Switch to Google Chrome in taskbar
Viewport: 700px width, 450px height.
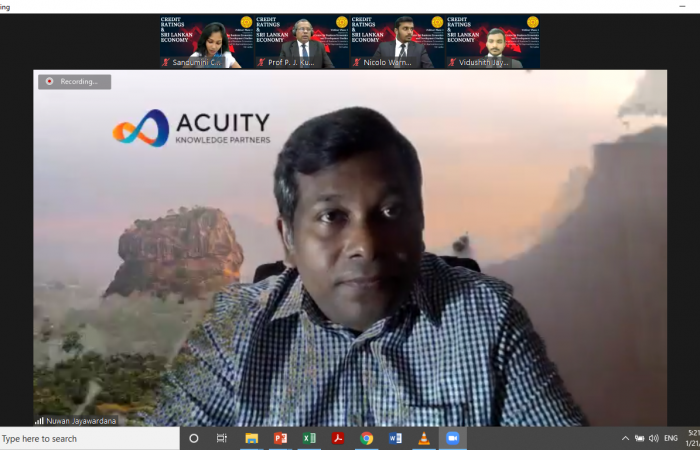(x=367, y=438)
